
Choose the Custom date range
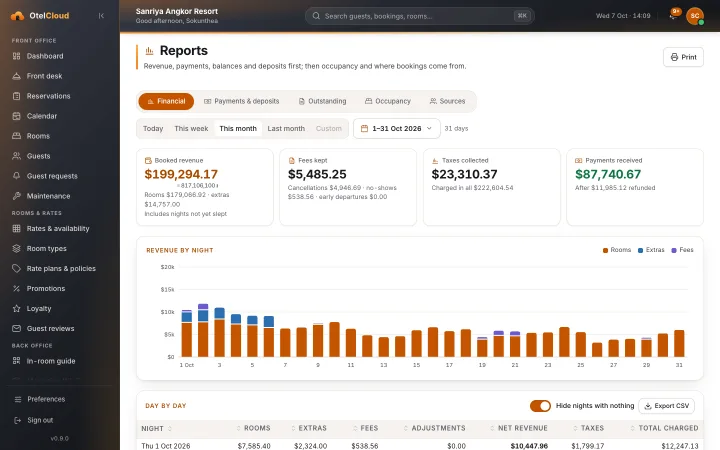[x=329, y=129]
